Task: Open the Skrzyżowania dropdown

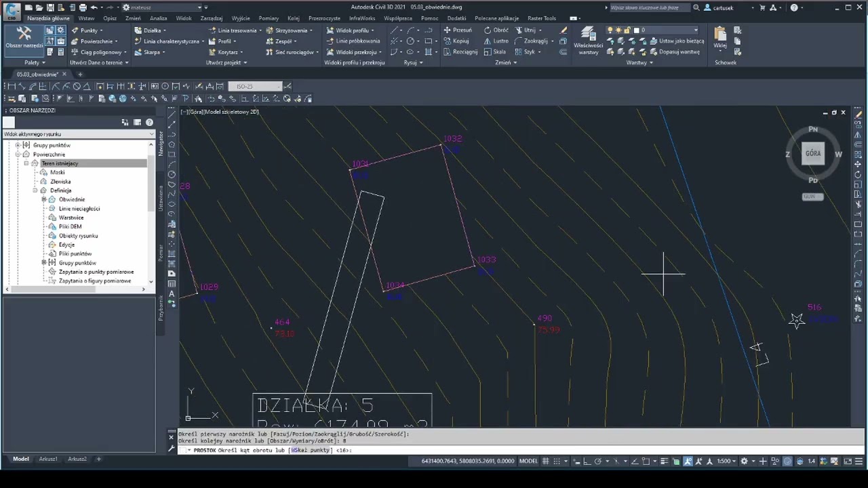Action: pyautogui.click(x=290, y=30)
